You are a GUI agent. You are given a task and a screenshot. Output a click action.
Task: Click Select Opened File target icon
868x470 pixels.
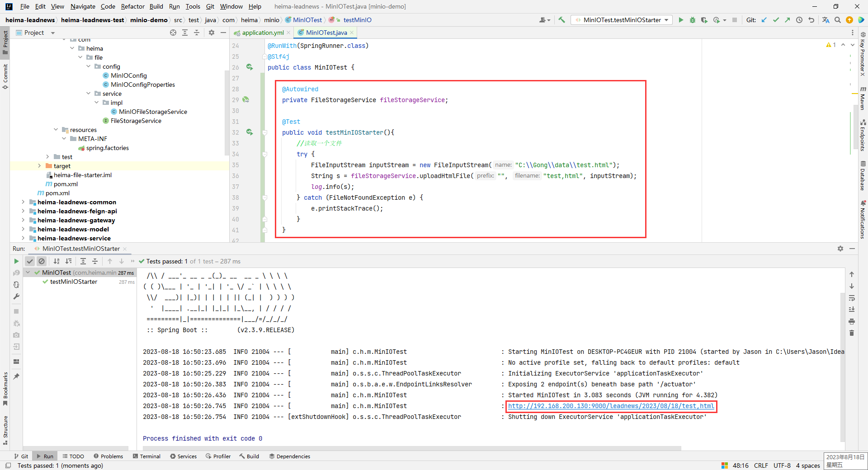(x=173, y=33)
